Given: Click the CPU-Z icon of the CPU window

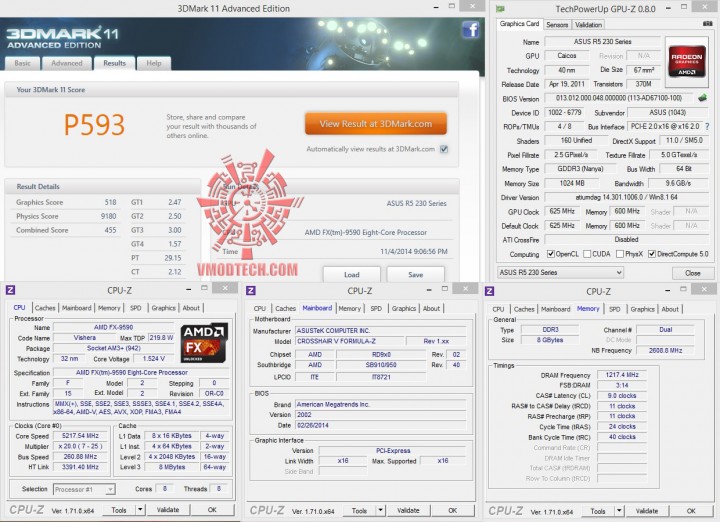Looking at the screenshot, I should click(10, 290).
